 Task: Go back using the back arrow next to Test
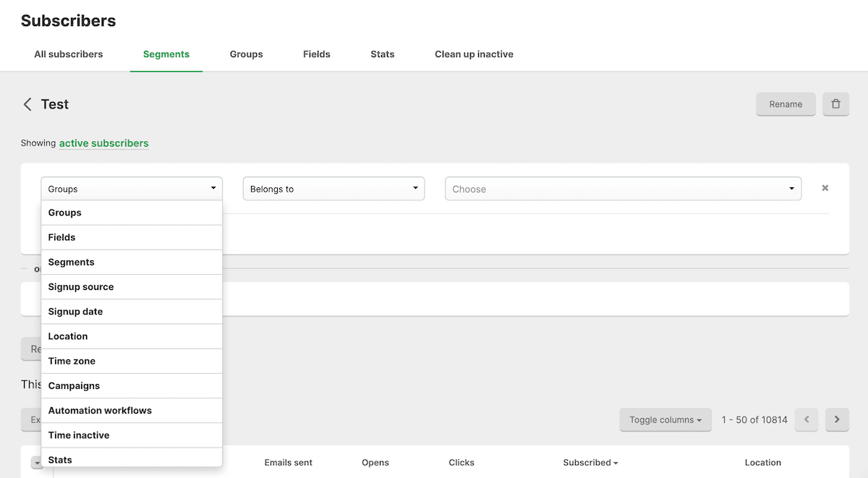[27, 104]
